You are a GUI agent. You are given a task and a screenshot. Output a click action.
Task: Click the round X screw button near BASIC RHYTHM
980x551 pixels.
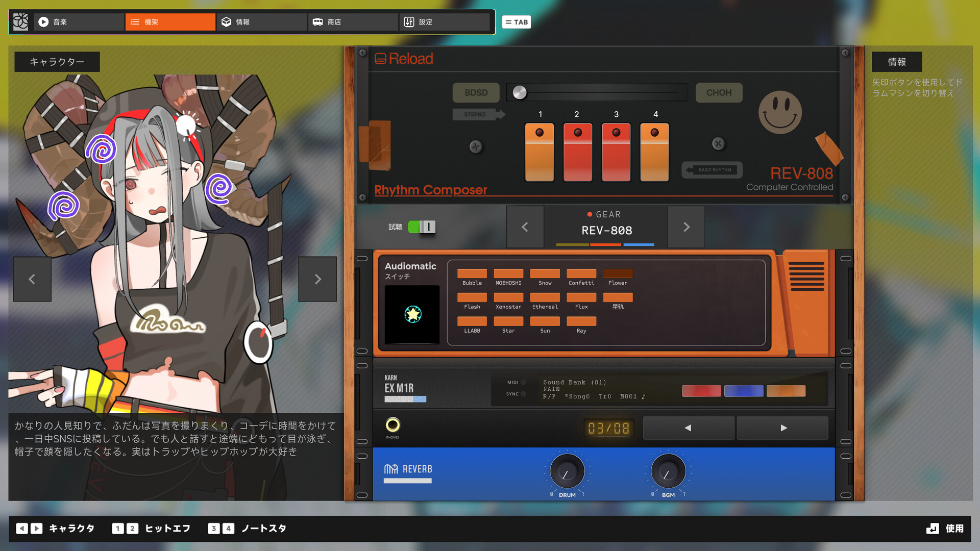tap(718, 144)
